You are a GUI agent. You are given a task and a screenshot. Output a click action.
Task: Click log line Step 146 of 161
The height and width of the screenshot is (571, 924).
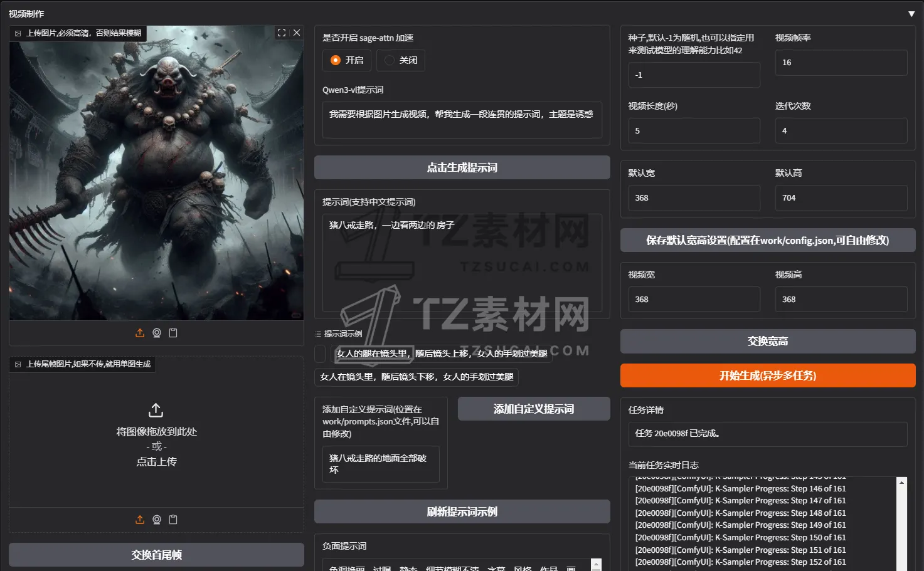pyautogui.click(x=740, y=488)
